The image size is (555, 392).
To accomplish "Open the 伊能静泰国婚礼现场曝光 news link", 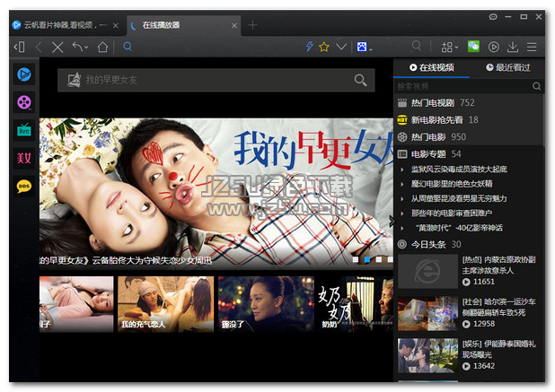I will pyautogui.click(x=498, y=349).
